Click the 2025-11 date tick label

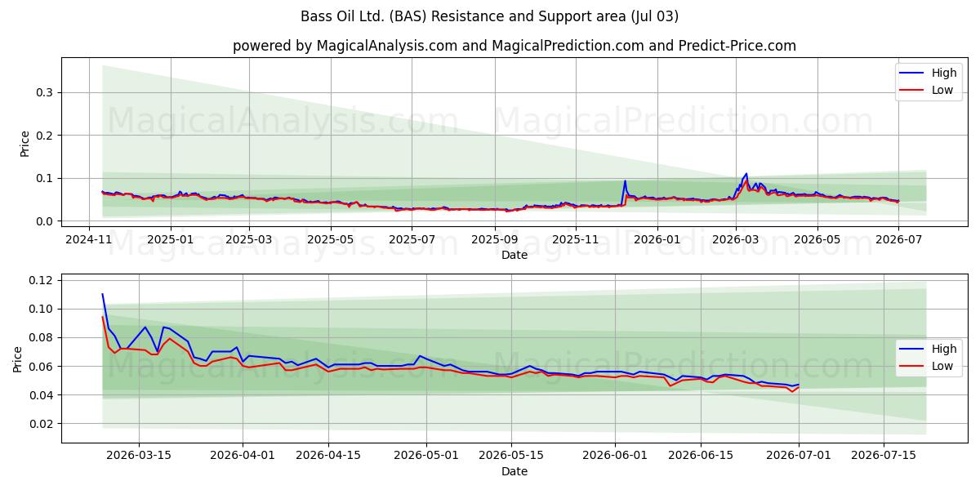point(576,239)
